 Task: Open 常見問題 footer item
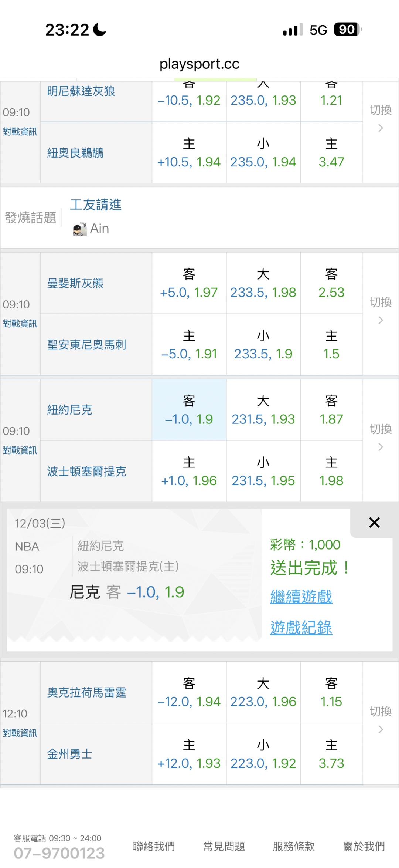(x=224, y=846)
